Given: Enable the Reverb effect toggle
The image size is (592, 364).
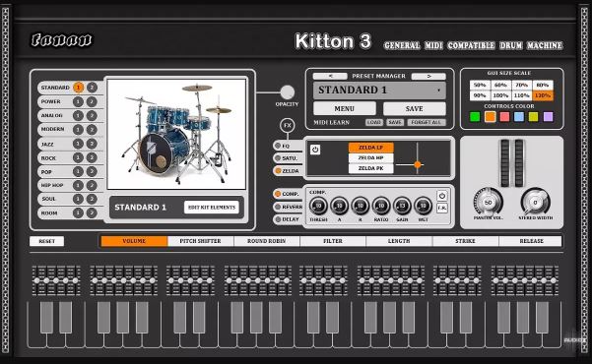Looking at the screenshot, I should coord(278,207).
